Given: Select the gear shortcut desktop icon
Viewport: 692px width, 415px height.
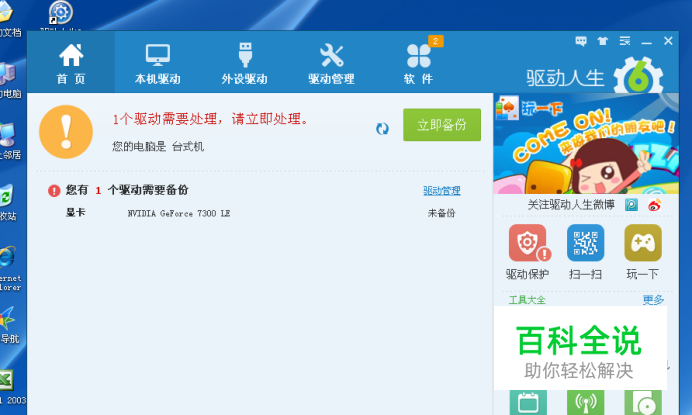Looking at the screenshot, I should [60, 14].
